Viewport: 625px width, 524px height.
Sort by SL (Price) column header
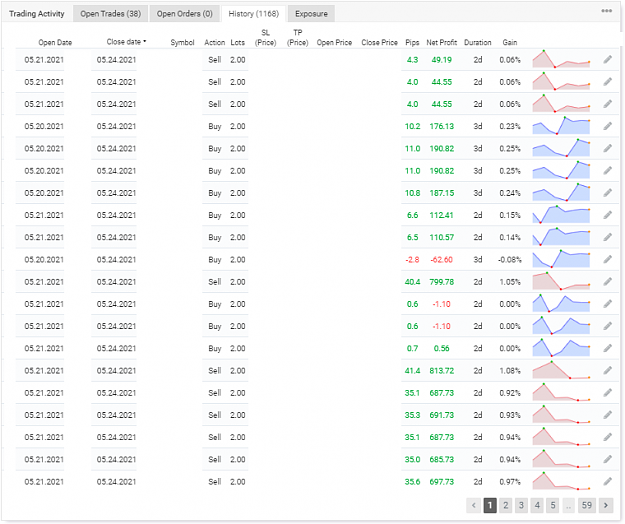pos(265,37)
